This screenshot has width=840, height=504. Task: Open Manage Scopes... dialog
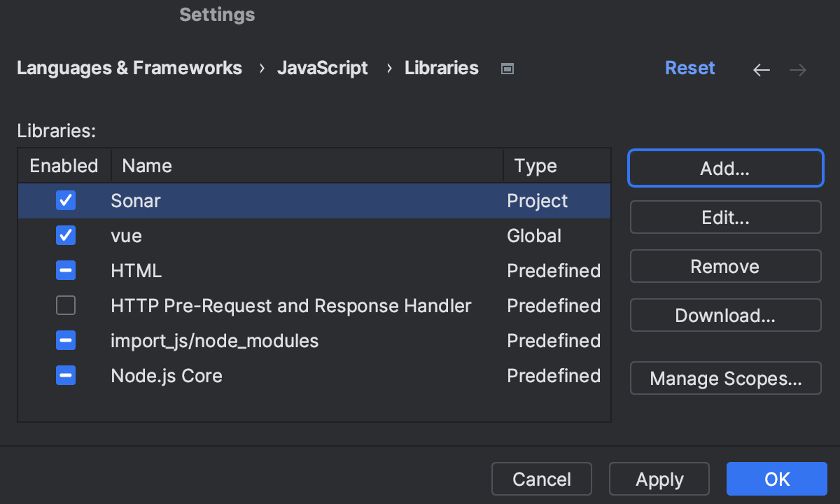click(725, 378)
